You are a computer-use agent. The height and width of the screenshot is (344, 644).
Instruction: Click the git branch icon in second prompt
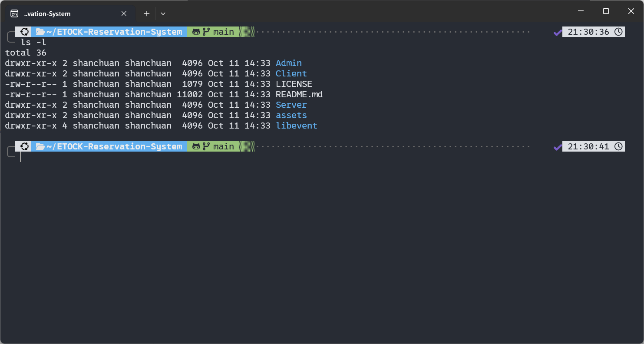(x=206, y=146)
